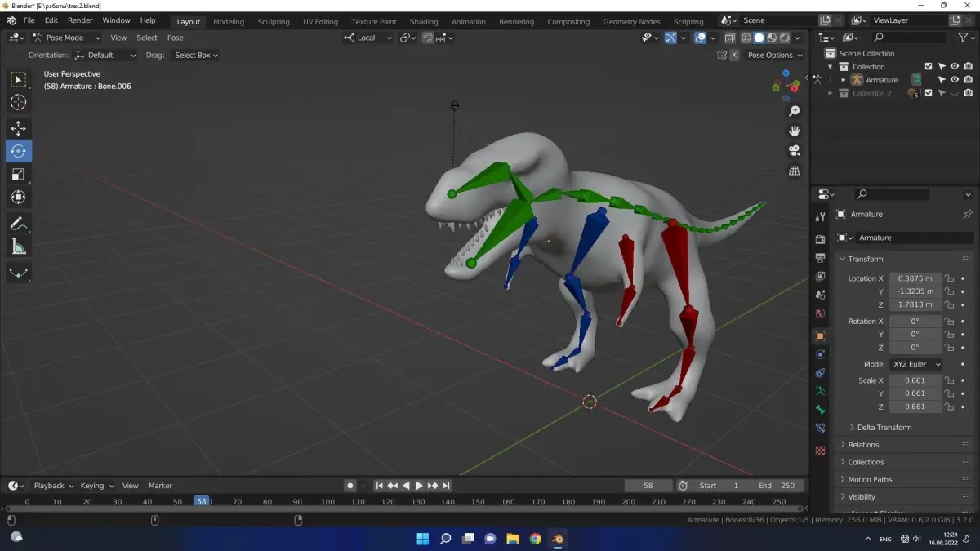Image resolution: width=980 pixels, height=551 pixels.
Task: Open the Bone properties tab
Action: [821, 410]
